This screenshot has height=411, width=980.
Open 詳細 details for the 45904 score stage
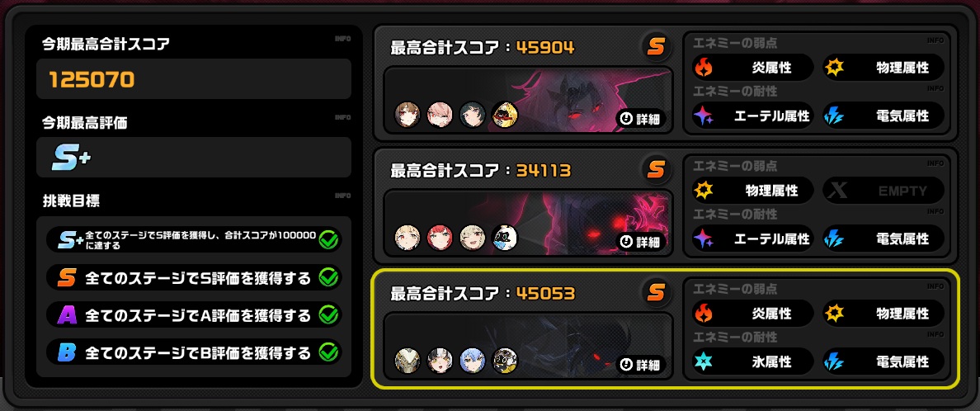(640, 118)
